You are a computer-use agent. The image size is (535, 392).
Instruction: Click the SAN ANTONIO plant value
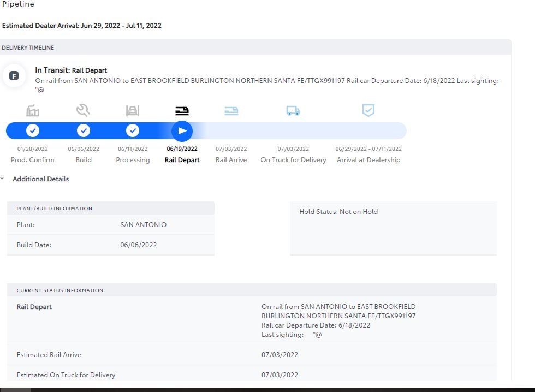143,225
